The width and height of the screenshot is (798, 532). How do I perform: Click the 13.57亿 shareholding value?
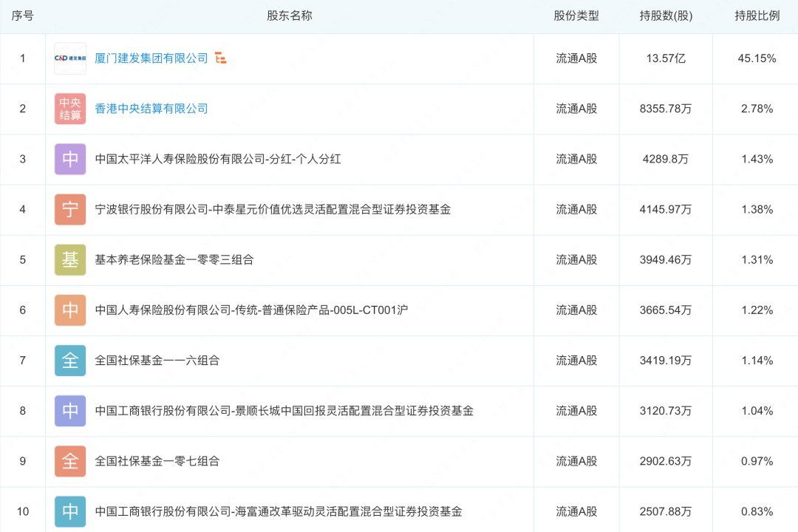pyautogui.click(x=666, y=58)
